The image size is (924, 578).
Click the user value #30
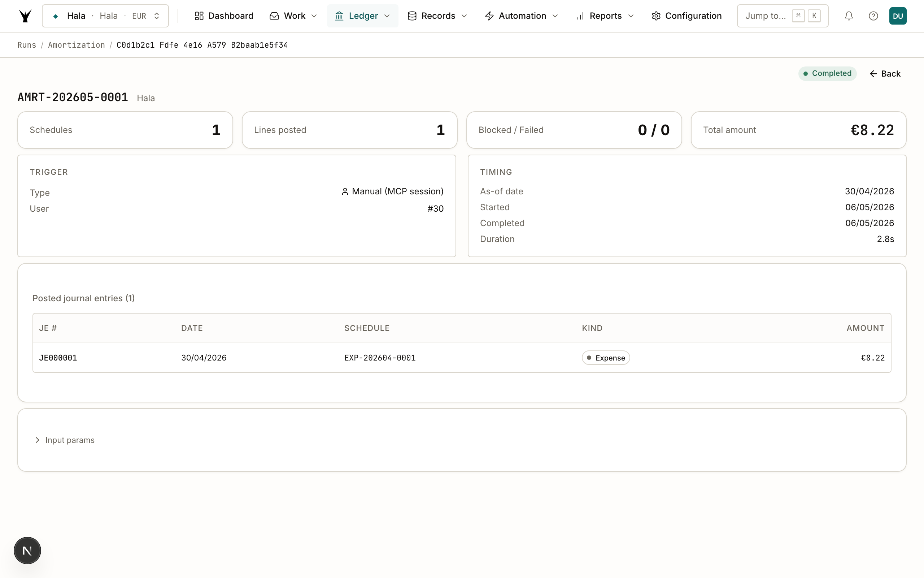[x=435, y=209]
